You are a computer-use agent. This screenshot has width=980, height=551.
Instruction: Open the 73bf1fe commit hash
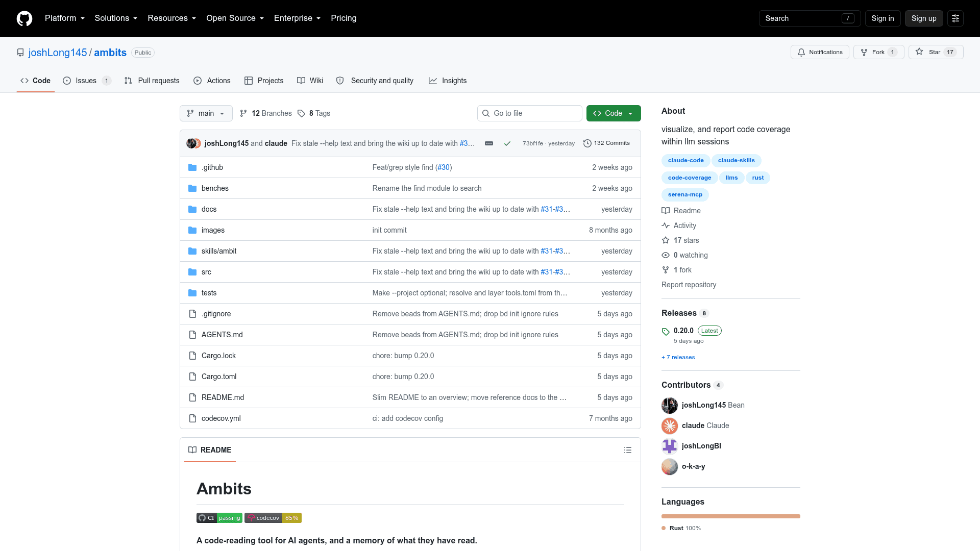pyautogui.click(x=533, y=143)
